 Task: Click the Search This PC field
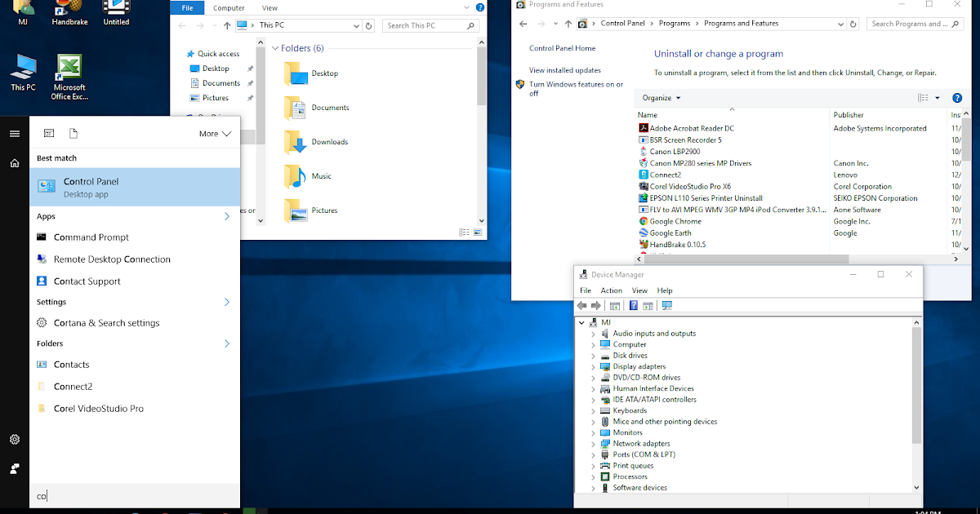coord(430,25)
